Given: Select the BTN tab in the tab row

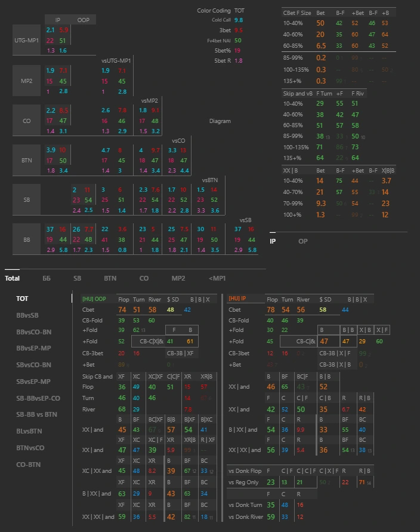Looking at the screenshot, I should point(110,278).
